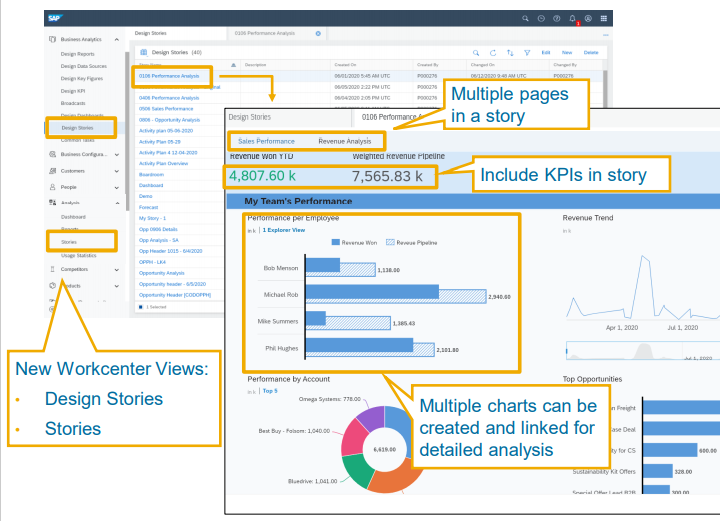Select the Sales Performance page tab
The image size is (720, 521).
click(266, 141)
